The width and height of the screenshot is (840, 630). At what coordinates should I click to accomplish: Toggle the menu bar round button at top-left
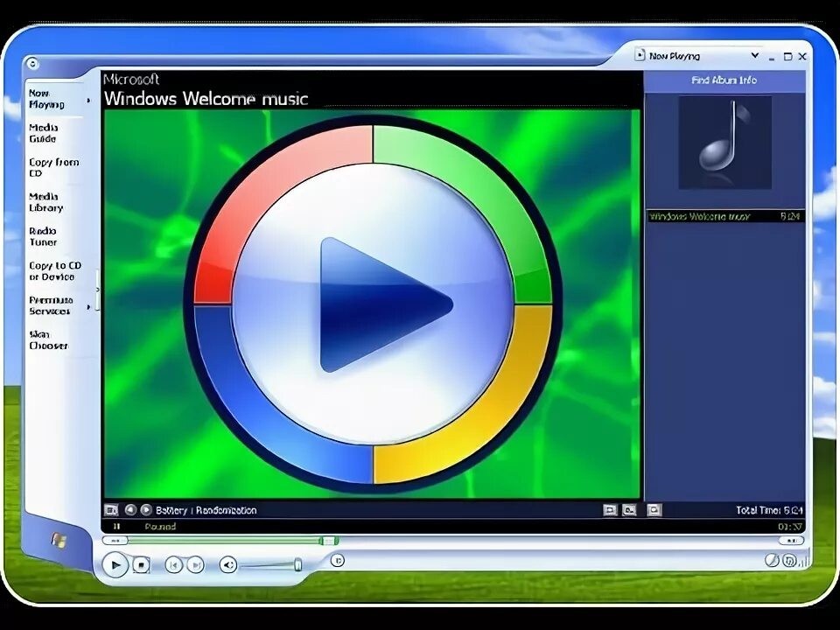pos(32,64)
